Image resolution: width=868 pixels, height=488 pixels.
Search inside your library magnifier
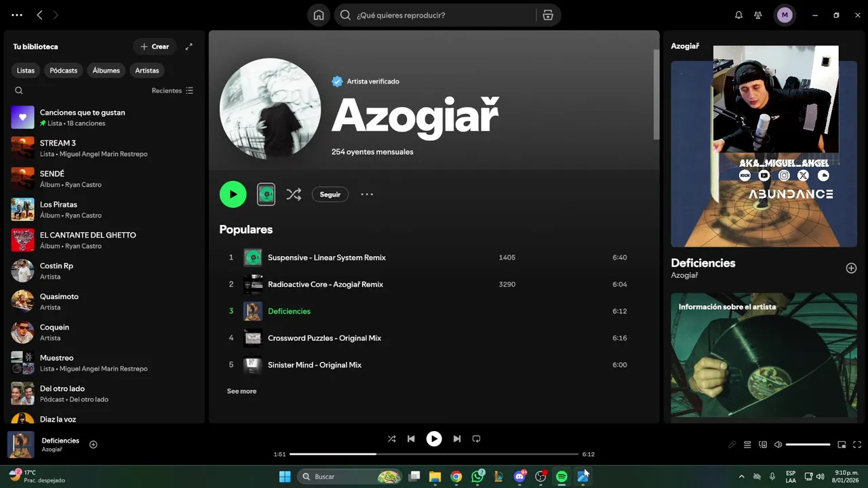[19, 91]
